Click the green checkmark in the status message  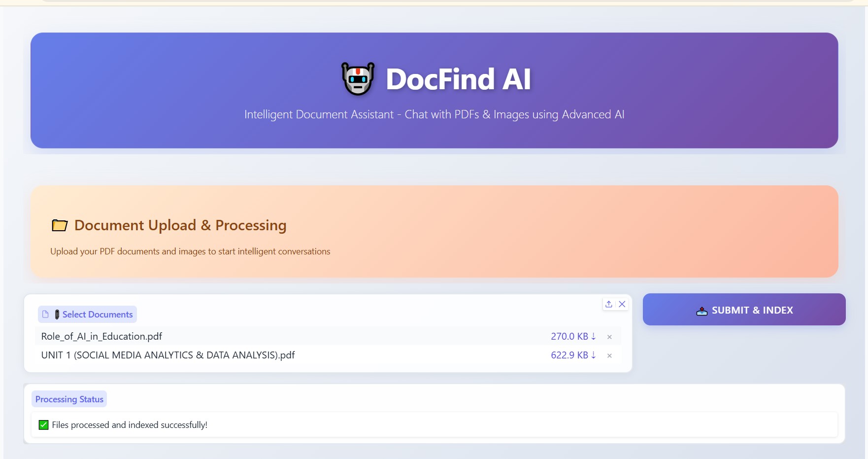(x=42, y=424)
